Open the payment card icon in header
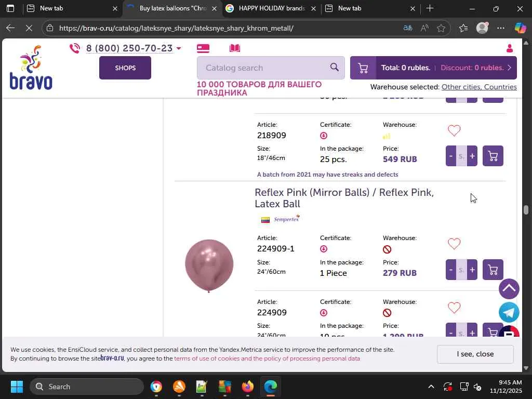 tap(203, 48)
